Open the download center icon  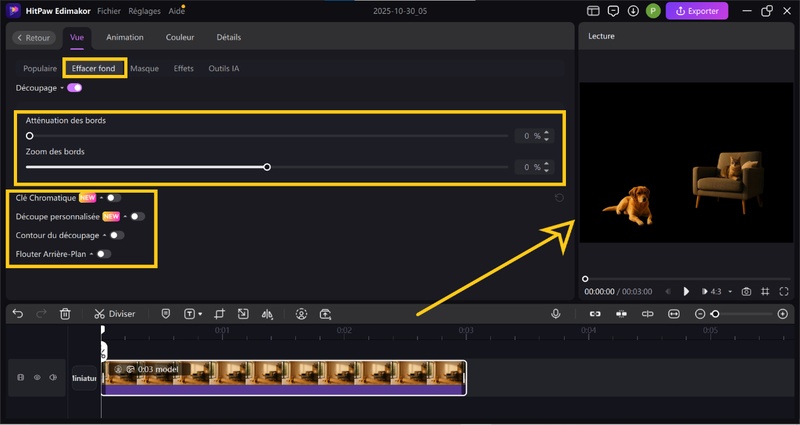[x=634, y=11]
